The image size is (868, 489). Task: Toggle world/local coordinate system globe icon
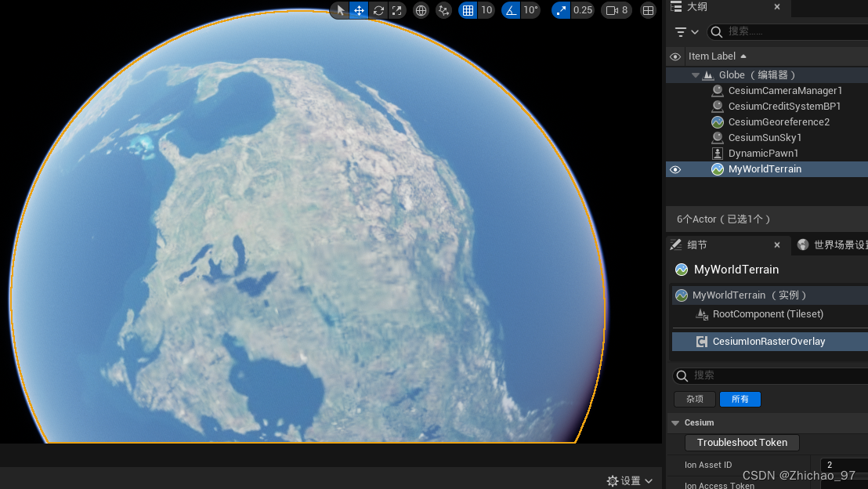[421, 10]
